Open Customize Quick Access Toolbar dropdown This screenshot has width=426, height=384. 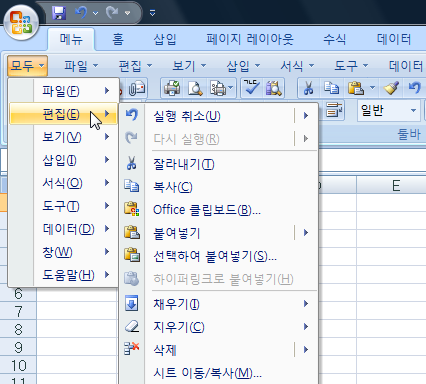click(x=152, y=13)
